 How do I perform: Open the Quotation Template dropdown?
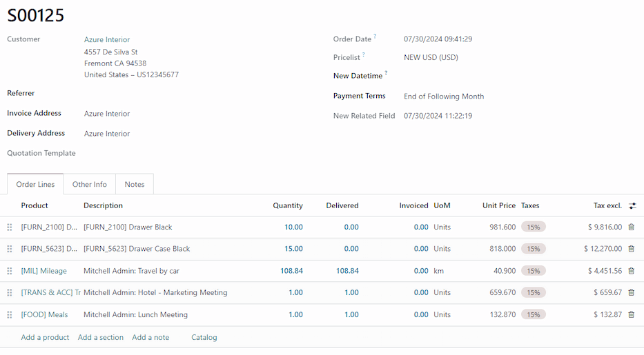click(x=193, y=153)
